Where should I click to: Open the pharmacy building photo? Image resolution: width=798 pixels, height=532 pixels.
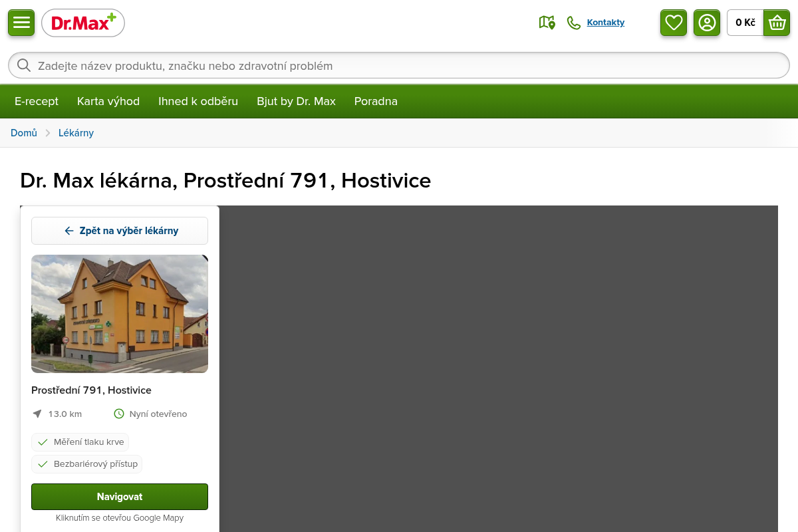tap(120, 314)
